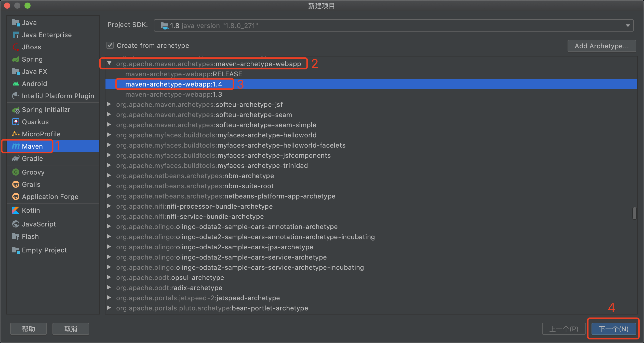Select maven-archetype-webapp:1.4 version
Screen dimensions: 644x343
tap(174, 84)
